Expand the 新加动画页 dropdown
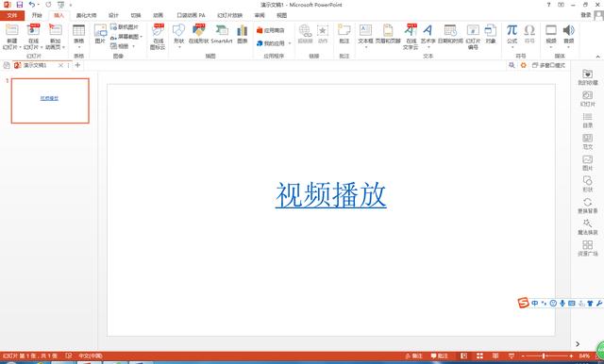Image resolution: width=604 pixels, height=364 pixels. click(x=63, y=47)
